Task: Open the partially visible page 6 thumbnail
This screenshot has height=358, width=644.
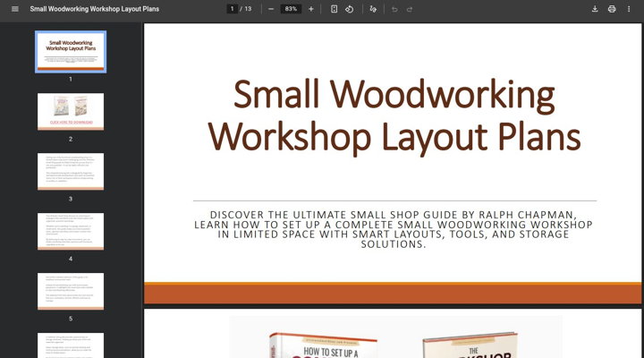Action: [x=71, y=345]
